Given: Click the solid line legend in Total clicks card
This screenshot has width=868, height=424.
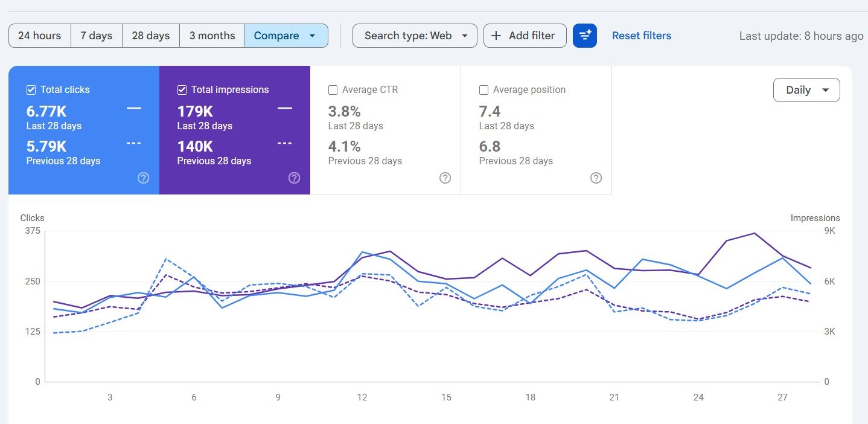Looking at the screenshot, I should point(134,108).
